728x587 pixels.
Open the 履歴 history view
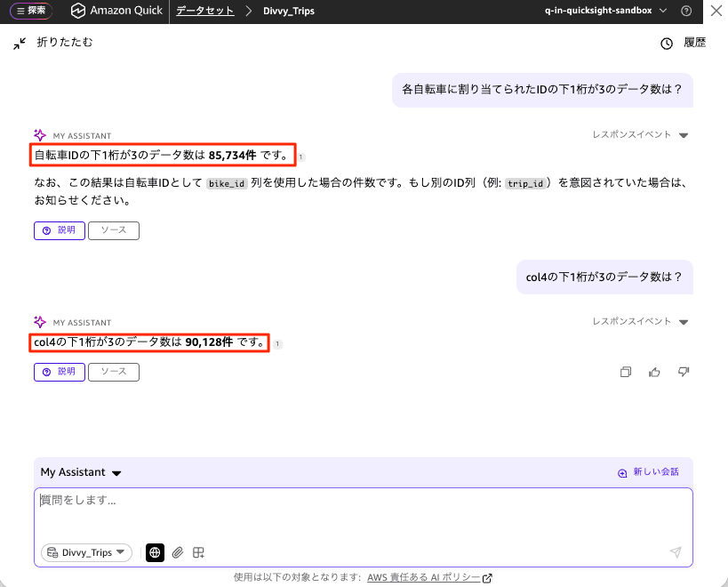694,43
